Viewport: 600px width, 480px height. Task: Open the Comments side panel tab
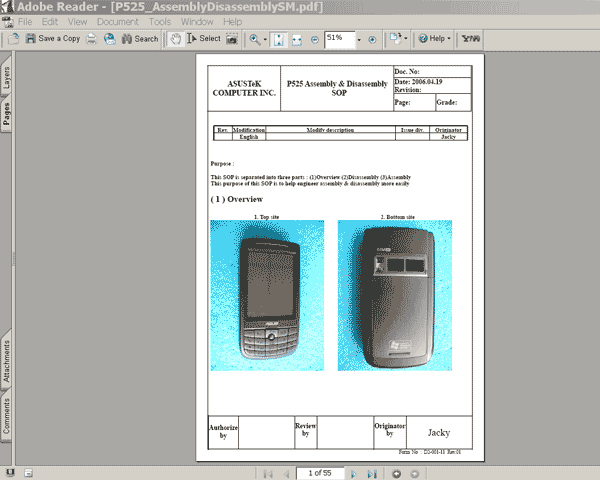(x=6, y=416)
